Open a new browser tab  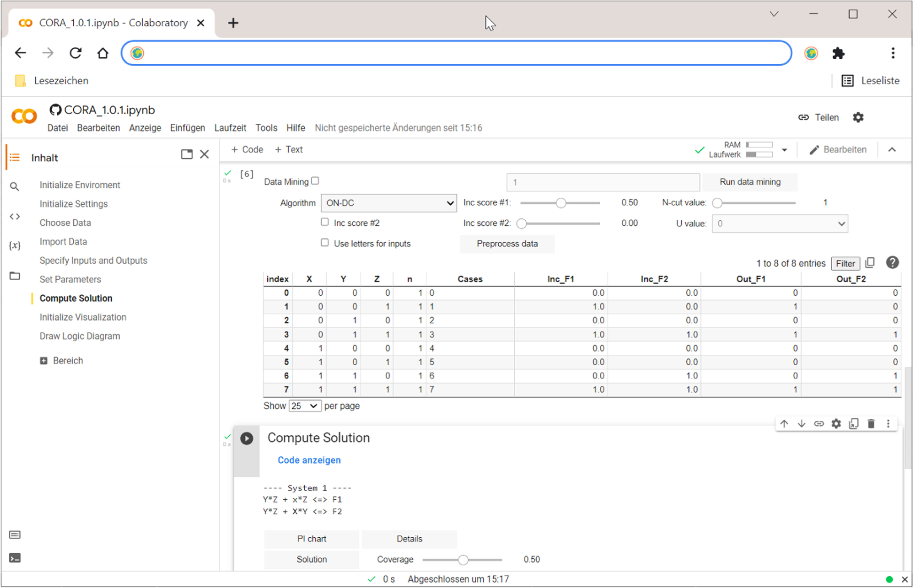coord(233,23)
